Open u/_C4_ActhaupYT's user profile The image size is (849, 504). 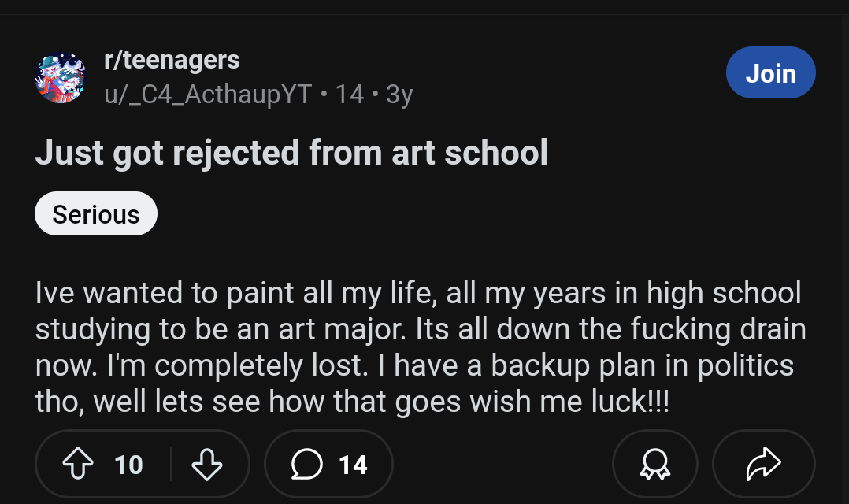pos(209,94)
